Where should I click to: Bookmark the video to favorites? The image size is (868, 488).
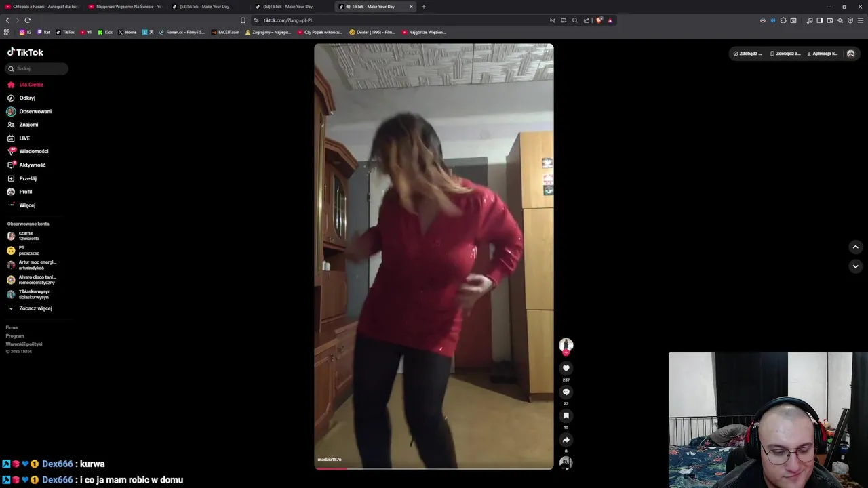[x=566, y=415]
